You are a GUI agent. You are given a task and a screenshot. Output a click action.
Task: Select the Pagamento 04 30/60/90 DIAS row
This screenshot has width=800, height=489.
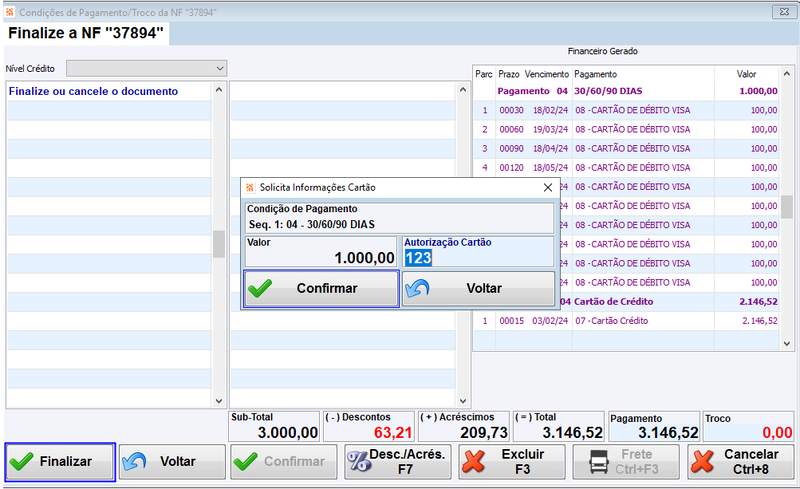pyautogui.click(x=626, y=91)
